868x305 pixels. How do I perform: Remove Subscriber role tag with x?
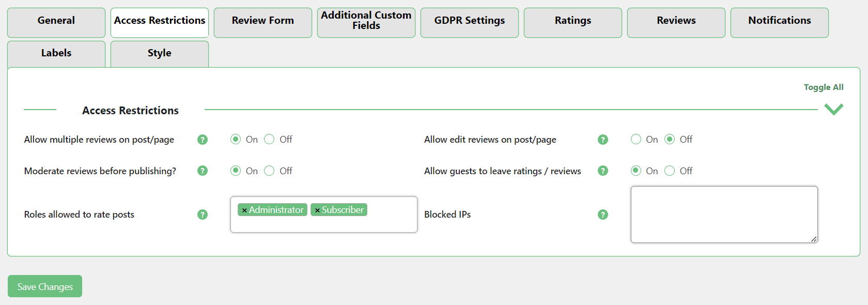click(x=317, y=210)
